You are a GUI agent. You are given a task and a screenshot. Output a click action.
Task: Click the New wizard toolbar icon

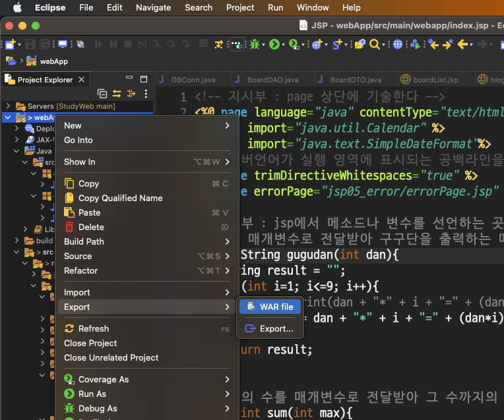(x=11, y=44)
